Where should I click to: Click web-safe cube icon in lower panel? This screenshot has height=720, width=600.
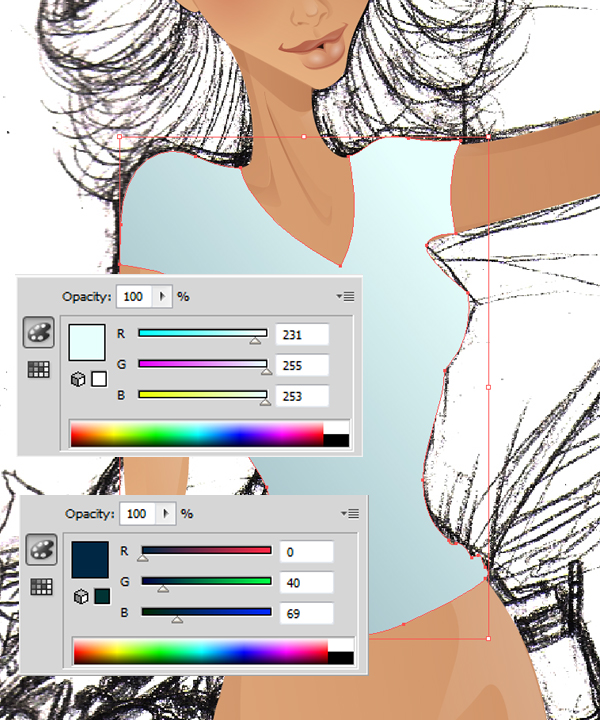(x=81, y=596)
